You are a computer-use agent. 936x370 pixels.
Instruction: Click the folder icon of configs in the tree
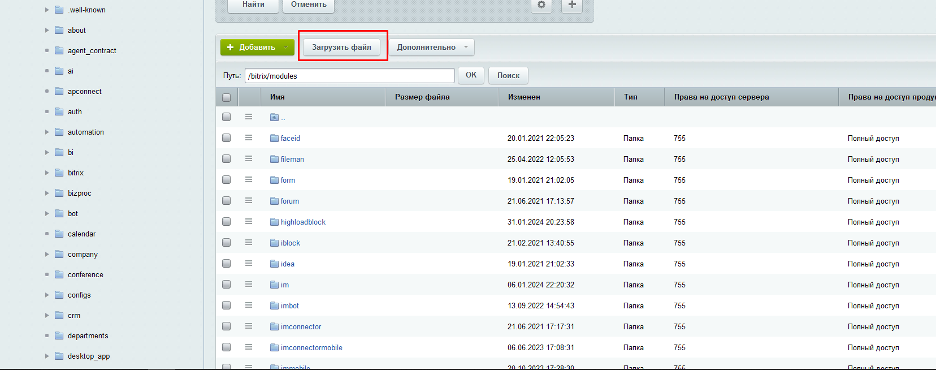58,295
